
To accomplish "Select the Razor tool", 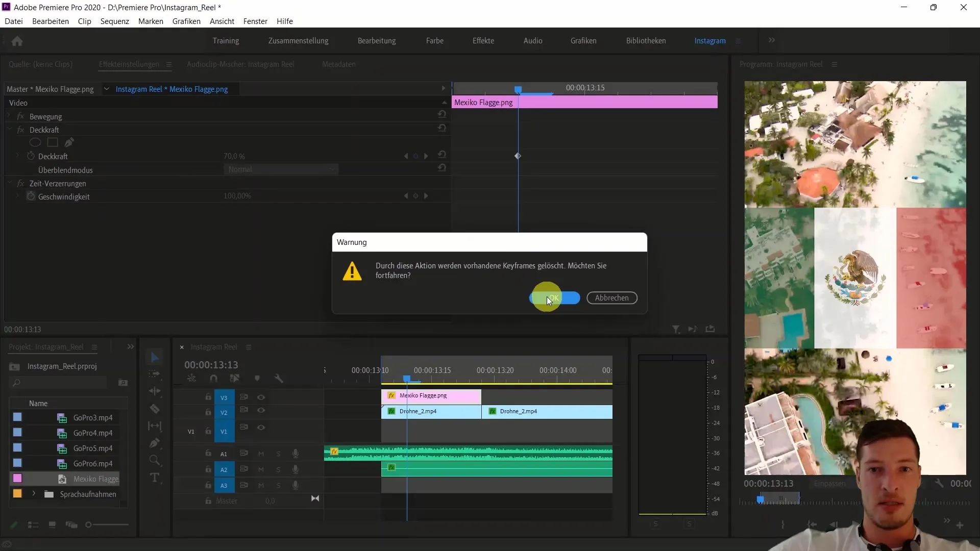I will click(155, 409).
